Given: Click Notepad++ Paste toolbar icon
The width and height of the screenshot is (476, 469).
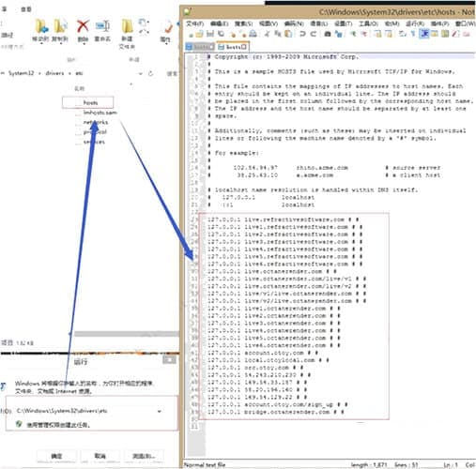Looking at the screenshot, I should coord(288,34).
